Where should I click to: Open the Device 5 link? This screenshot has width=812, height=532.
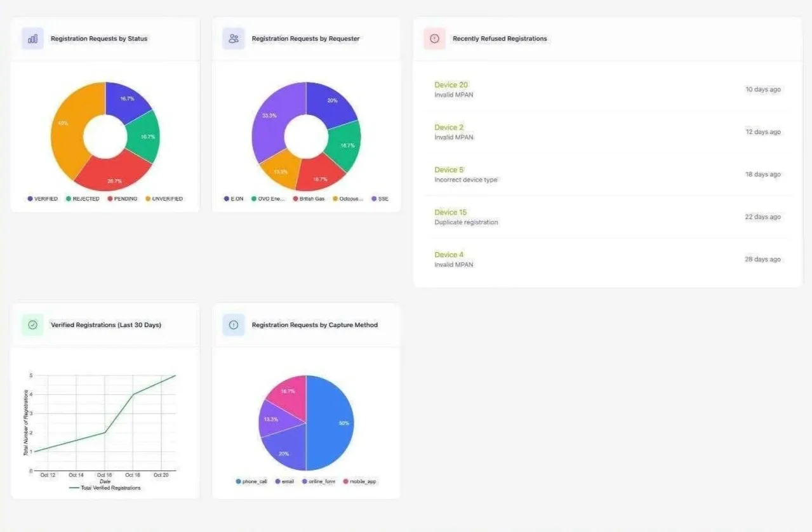[x=449, y=170]
